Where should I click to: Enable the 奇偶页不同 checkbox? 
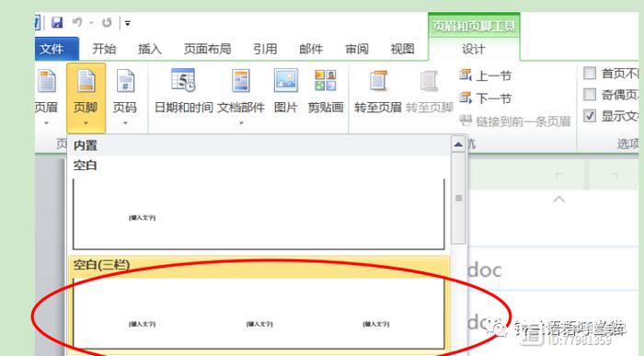coord(590,95)
